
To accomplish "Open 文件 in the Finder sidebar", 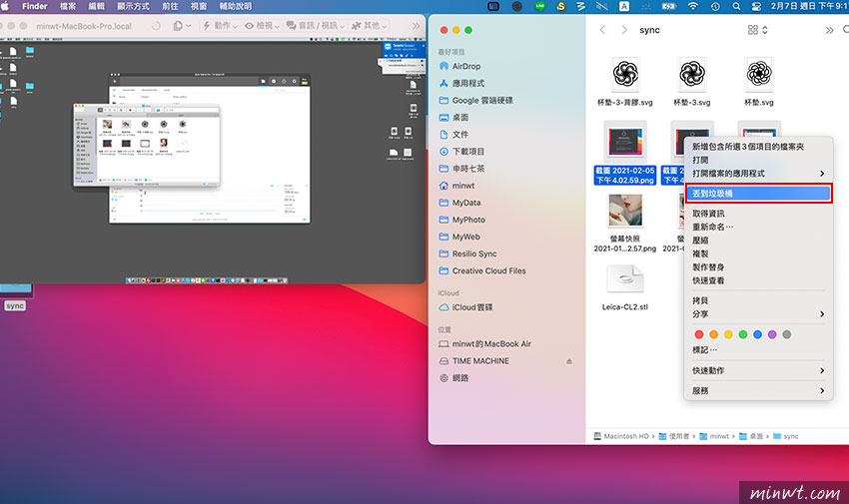I will [453, 134].
